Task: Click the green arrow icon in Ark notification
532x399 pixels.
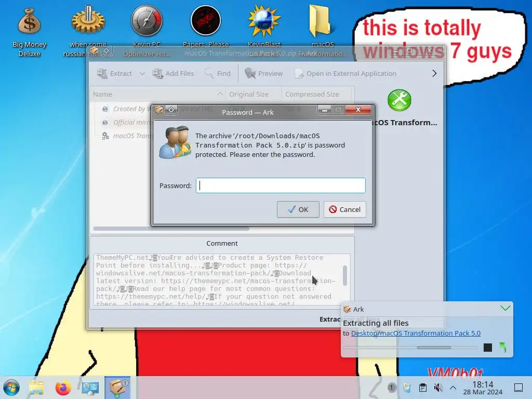Action: coord(503,347)
